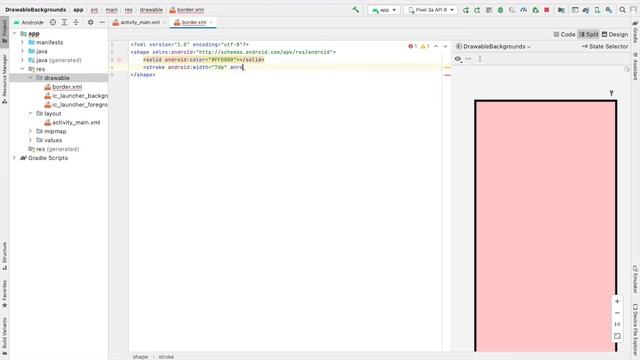This screenshot has width=640, height=360.
Task: Open the Android project view dropdown
Action: (29, 22)
